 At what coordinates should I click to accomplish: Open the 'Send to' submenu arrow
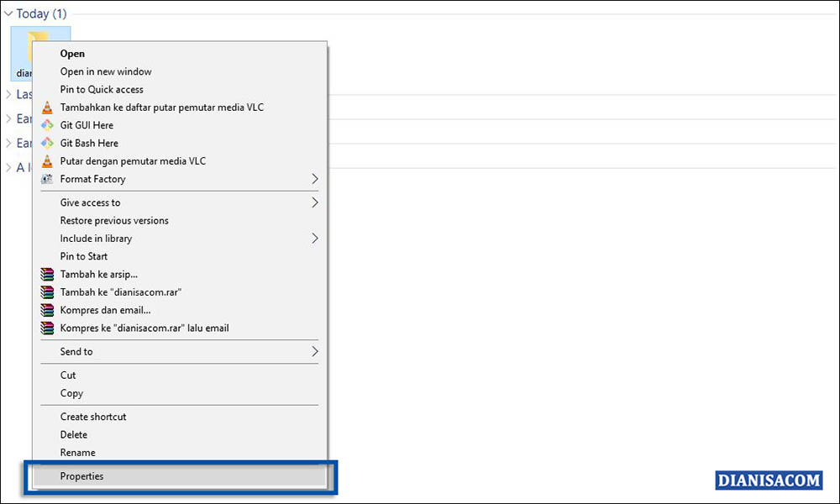[316, 351]
